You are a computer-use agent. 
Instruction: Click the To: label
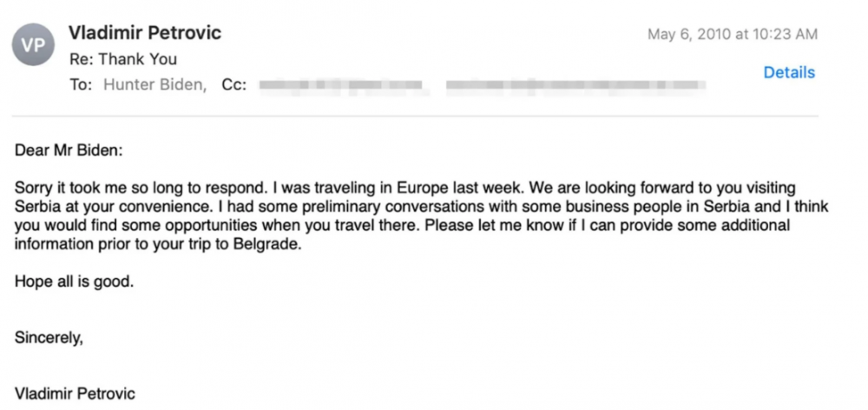click(81, 85)
